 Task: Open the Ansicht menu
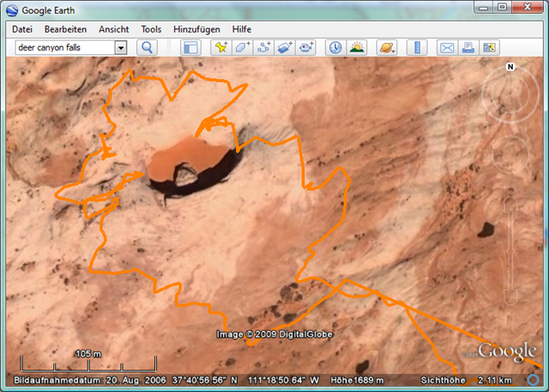(114, 29)
